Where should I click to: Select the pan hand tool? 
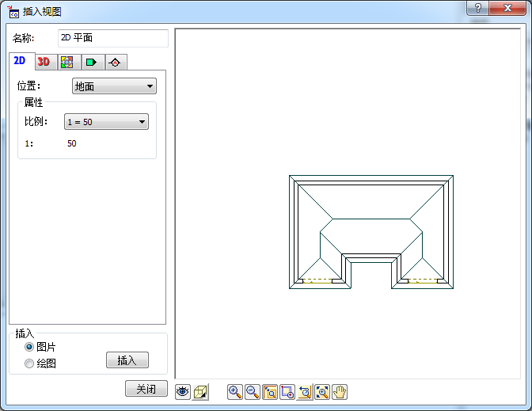[x=340, y=392]
